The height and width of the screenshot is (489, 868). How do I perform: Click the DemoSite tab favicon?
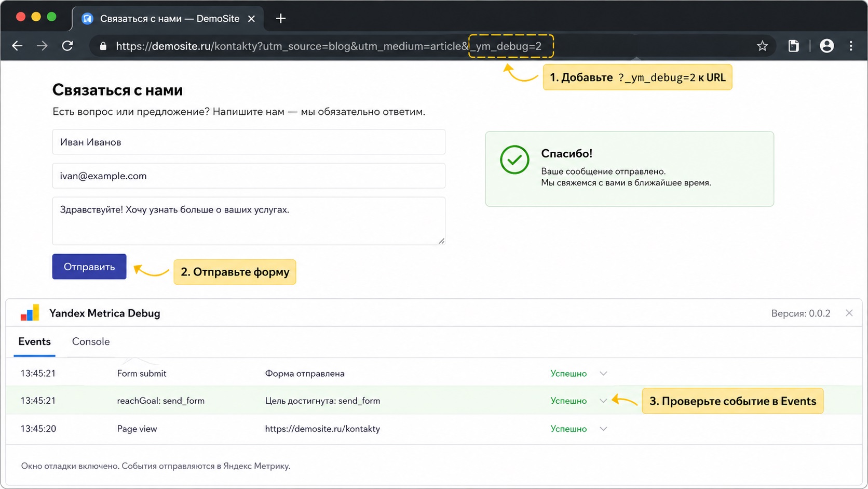(x=87, y=19)
